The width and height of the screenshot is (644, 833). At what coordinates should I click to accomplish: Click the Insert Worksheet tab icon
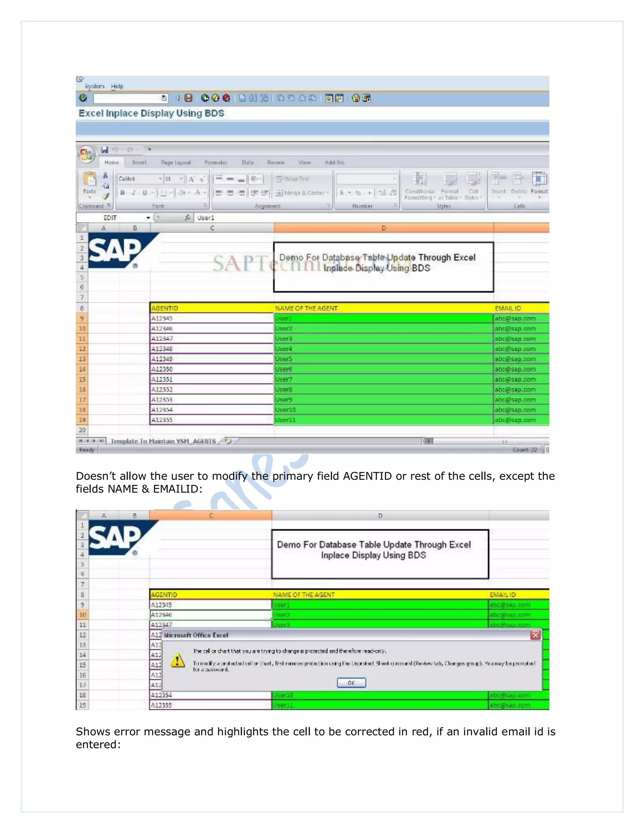click(227, 441)
